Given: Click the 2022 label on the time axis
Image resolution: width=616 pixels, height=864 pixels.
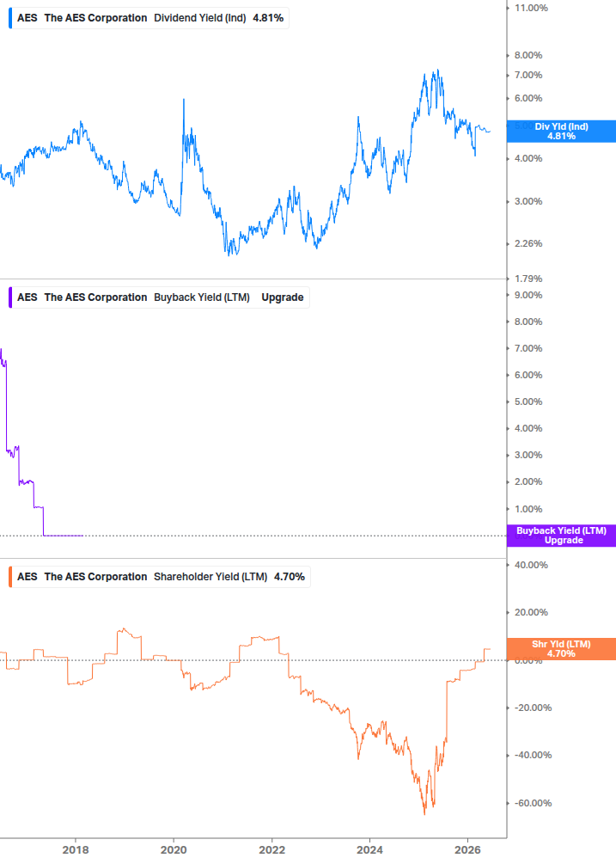Looking at the screenshot, I should tap(272, 849).
